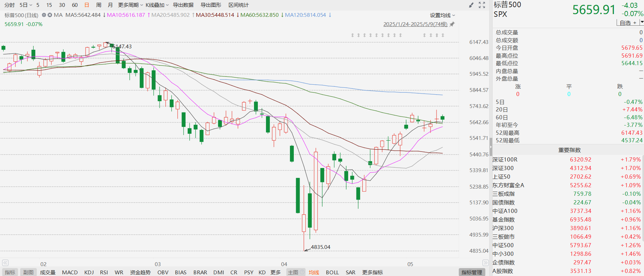
Task: Open 更多周期 dropdown
Action: tap(130, 5)
